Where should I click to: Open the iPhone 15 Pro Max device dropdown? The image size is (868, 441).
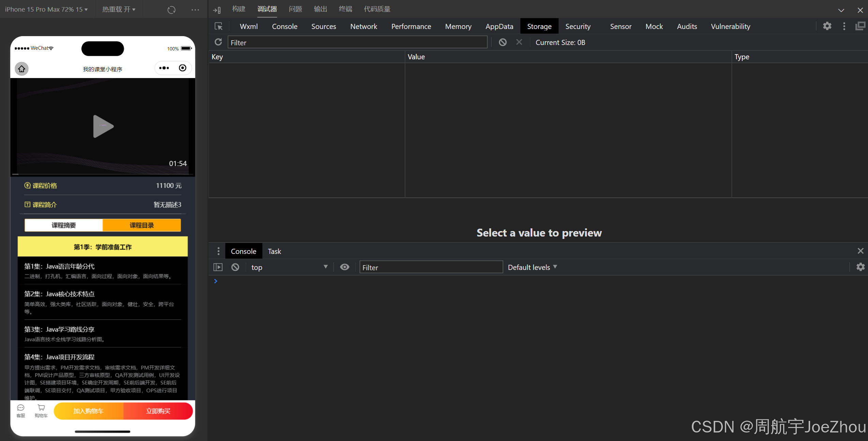(46, 10)
